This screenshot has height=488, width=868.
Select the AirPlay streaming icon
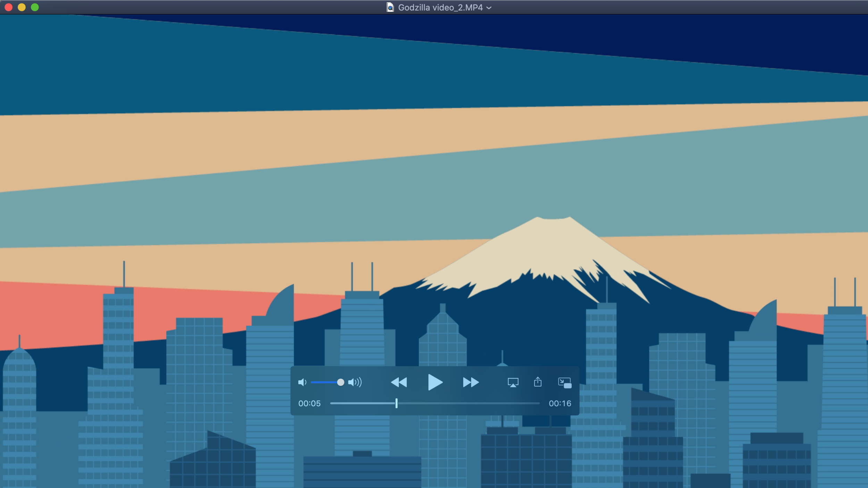513,382
